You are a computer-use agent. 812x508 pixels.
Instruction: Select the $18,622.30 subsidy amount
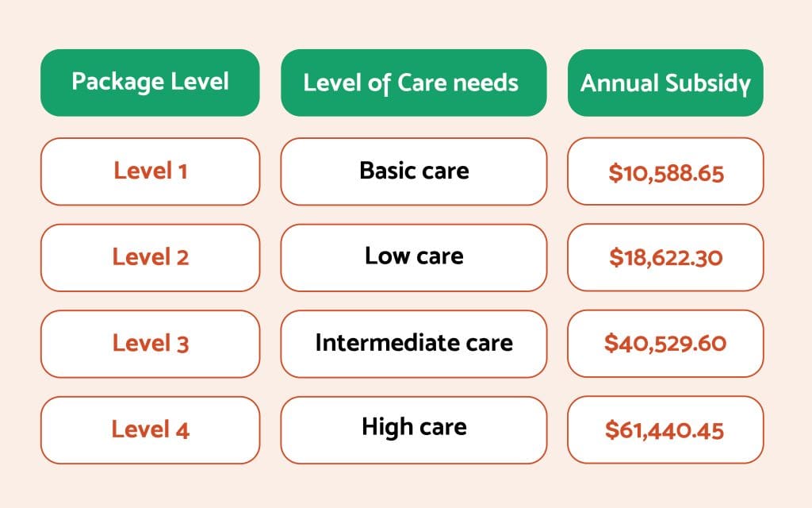click(665, 258)
